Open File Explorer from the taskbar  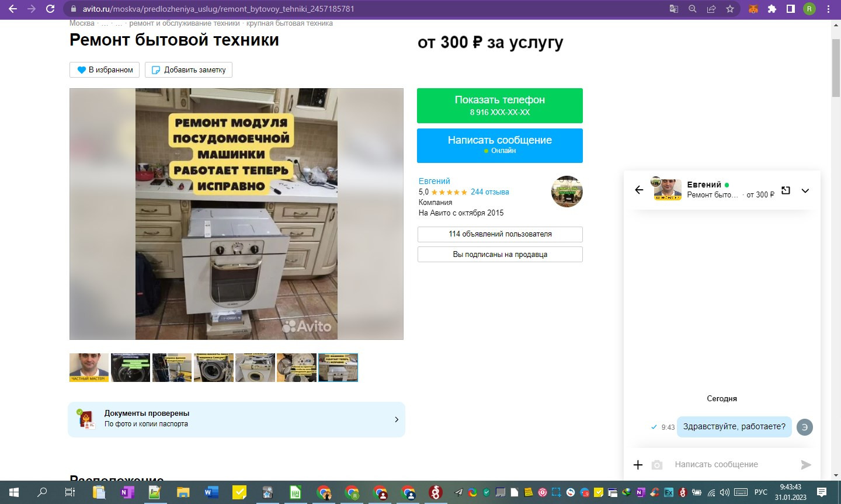pos(183,492)
